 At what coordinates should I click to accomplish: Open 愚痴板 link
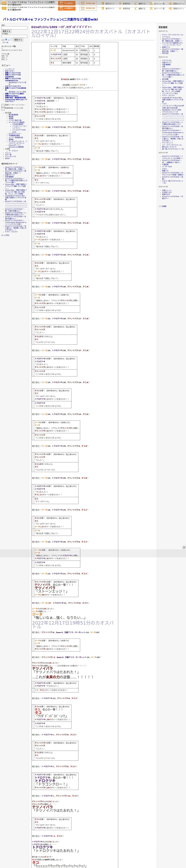tap(11, 139)
